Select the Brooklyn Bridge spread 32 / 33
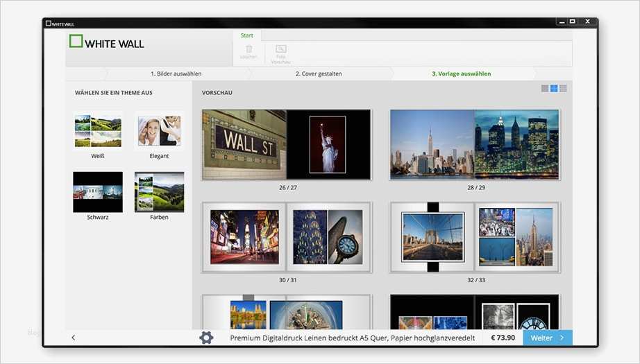 474,237
